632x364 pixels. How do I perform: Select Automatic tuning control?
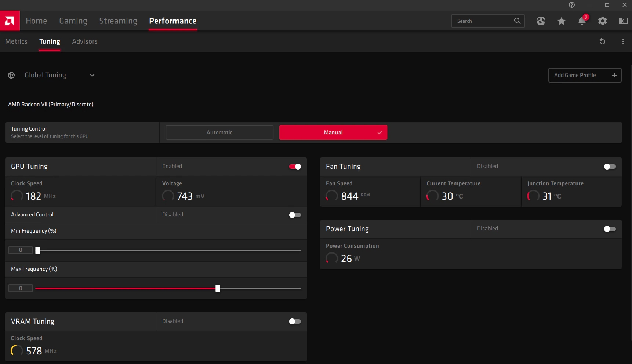point(219,132)
